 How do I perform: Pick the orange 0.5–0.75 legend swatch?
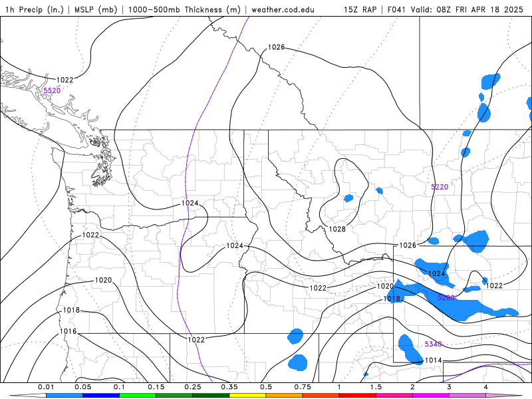pyautogui.click(x=285, y=395)
